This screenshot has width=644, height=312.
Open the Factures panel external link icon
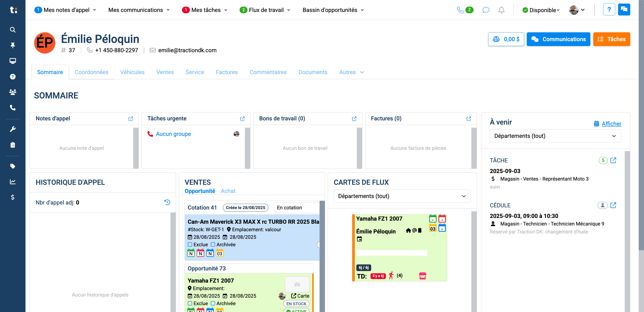coord(469,119)
